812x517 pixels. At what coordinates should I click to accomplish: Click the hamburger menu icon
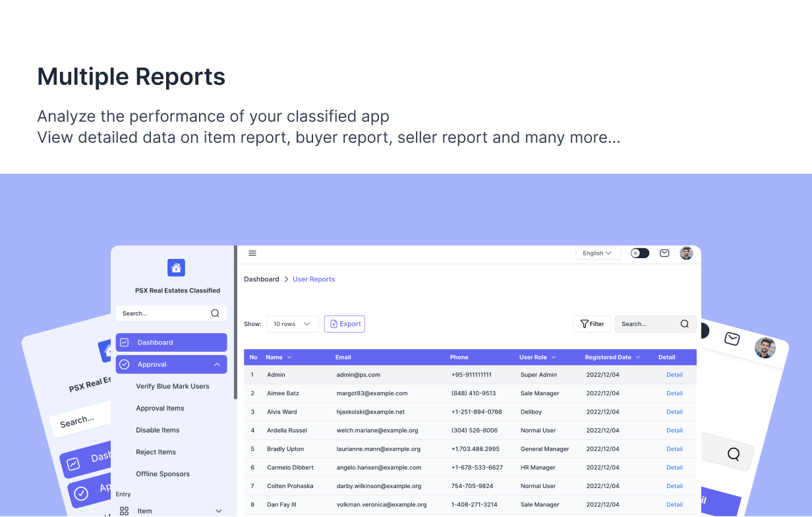(x=252, y=254)
